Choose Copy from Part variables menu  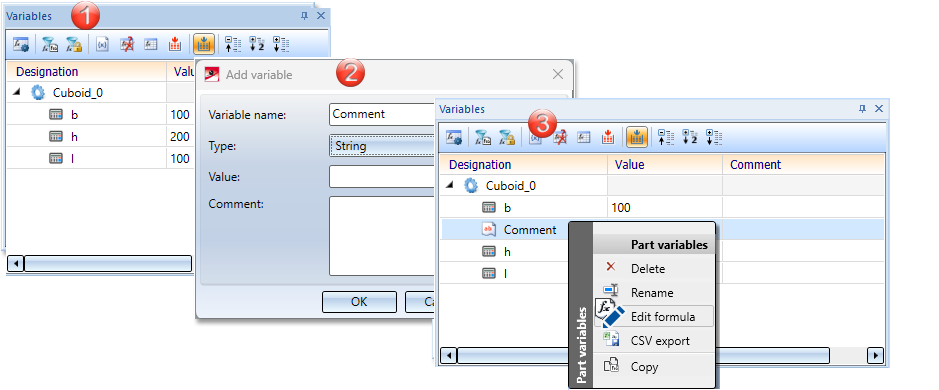click(x=654, y=367)
